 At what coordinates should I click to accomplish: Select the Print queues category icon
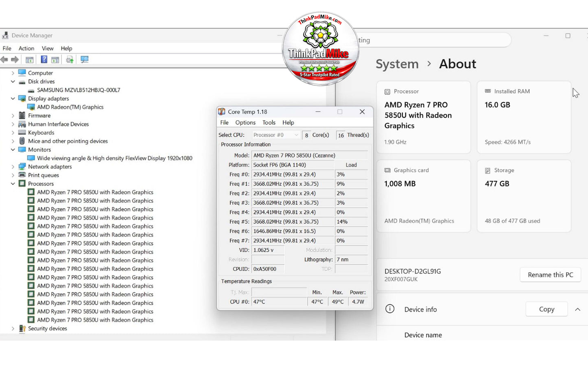22,175
